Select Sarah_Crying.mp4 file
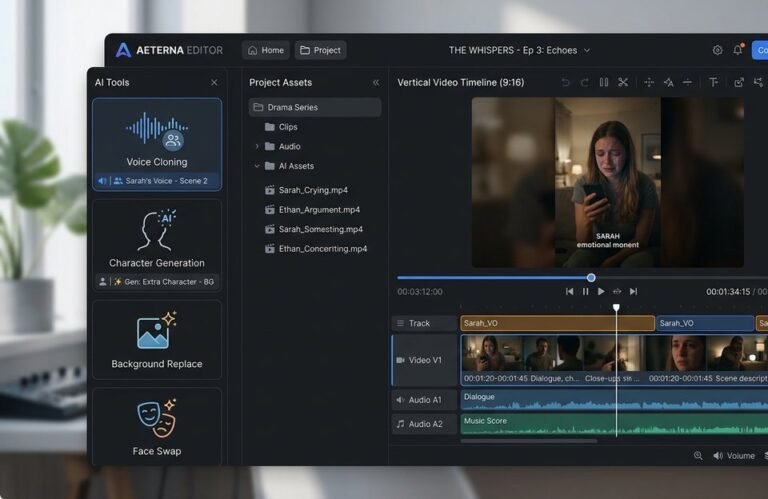Viewport: 768px width, 499px height. point(306,190)
